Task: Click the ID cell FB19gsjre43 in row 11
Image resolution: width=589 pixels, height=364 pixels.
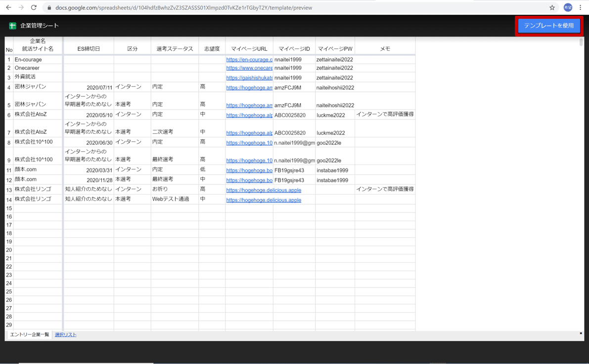Action: coord(294,170)
